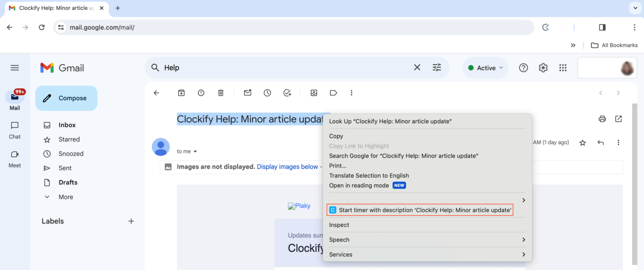Expand the More section in the sidebar

pyautogui.click(x=65, y=197)
